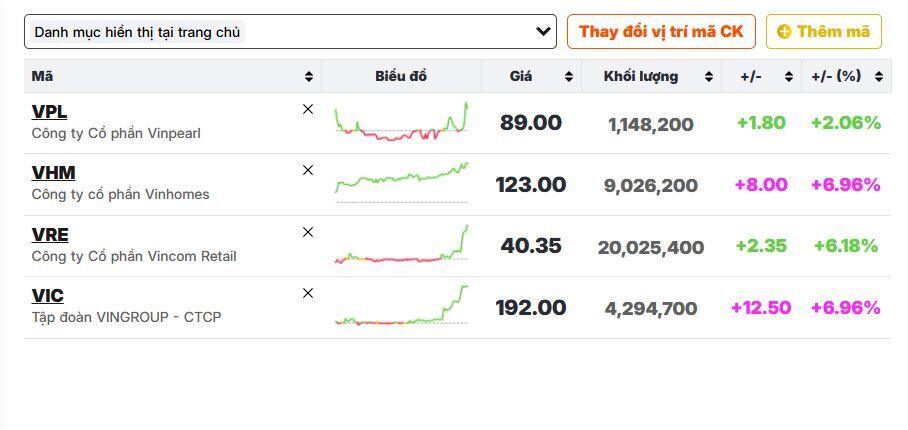This screenshot has height=430, width=908.
Task: Remove VPL row with X icon
Action: click(308, 109)
